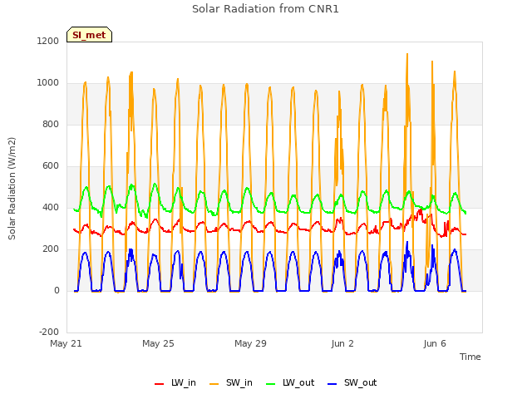Click the 800 y-axis tick label
This screenshot has width=532, height=399.
coord(51,124)
